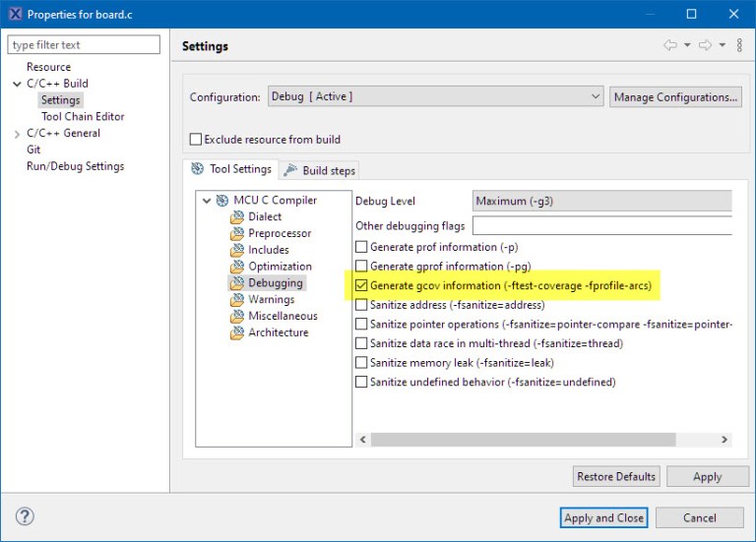756x542 pixels.
Task: Click Restore Defaults button
Action: 616,476
